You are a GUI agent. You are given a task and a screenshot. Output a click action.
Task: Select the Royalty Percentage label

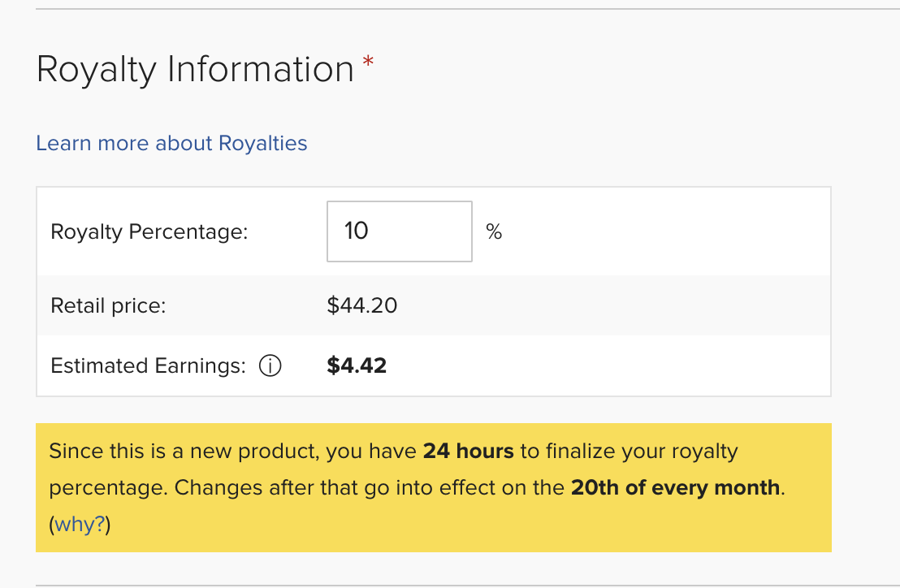149,232
